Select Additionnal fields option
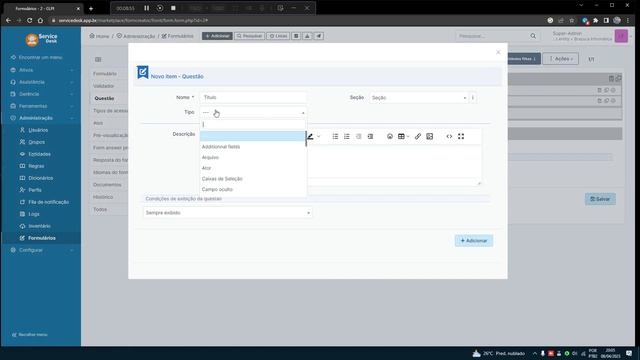The image size is (640, 360). 253,147
